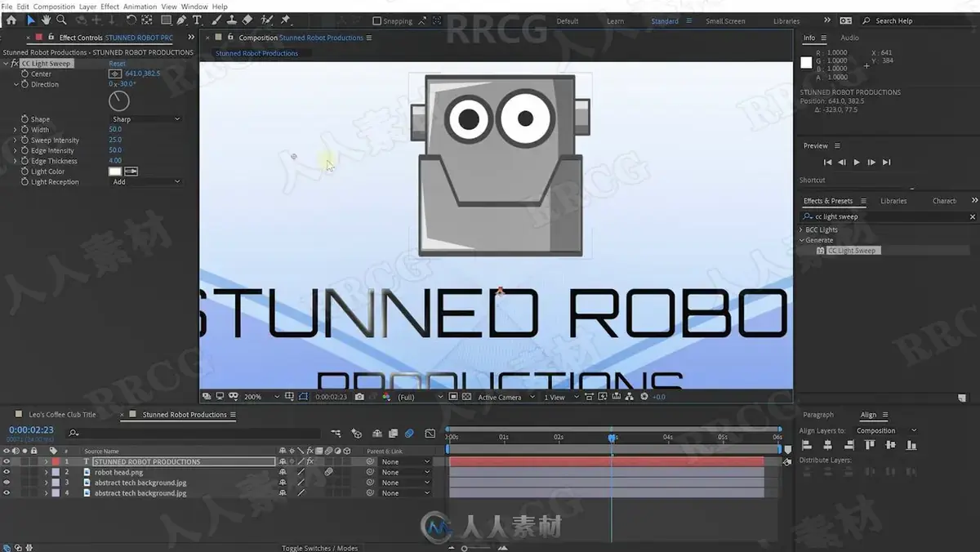Select the Eraser tool
The image size is (980, 552).
(x=247, y=20)
